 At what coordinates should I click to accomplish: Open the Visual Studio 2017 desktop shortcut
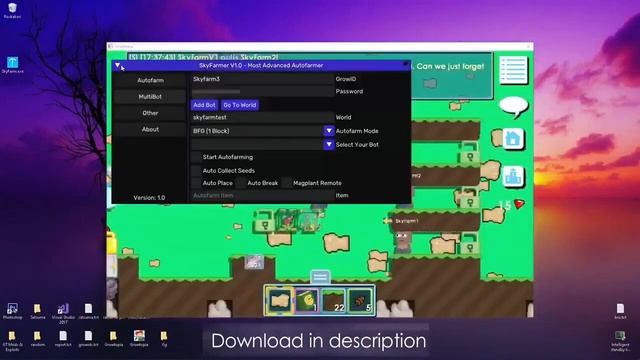(63, 313)
